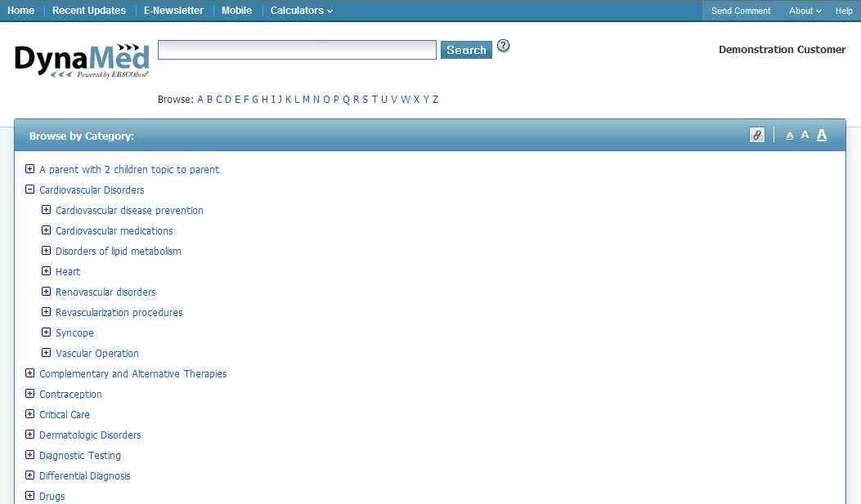Open 'A parent with 2 children topic' link

pyautogui.click(x=129, y=169)
